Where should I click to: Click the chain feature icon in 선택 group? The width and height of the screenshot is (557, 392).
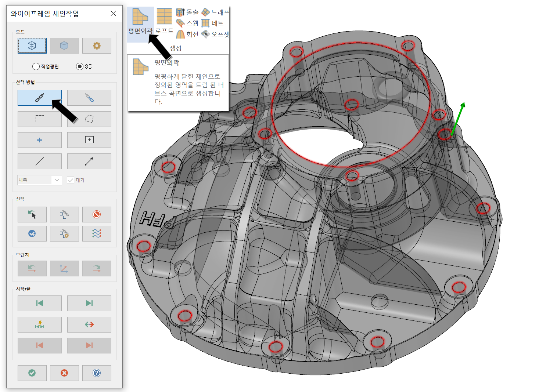(x=64, y=214)
